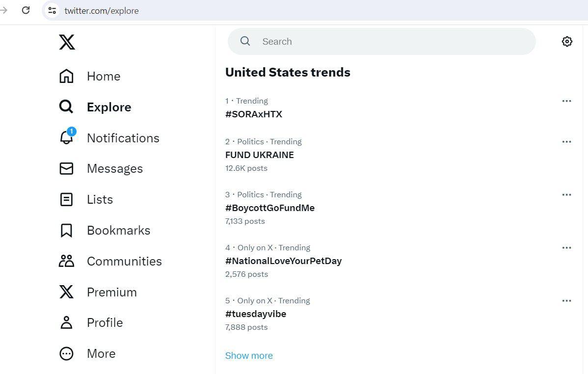Screen dimensions: 588x374
Task: Open the explore settings gear icon
Action: pos(567,41)
